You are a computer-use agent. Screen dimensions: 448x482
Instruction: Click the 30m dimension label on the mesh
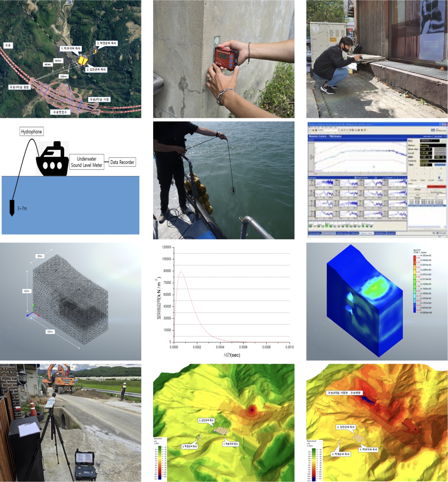(40, 256)
